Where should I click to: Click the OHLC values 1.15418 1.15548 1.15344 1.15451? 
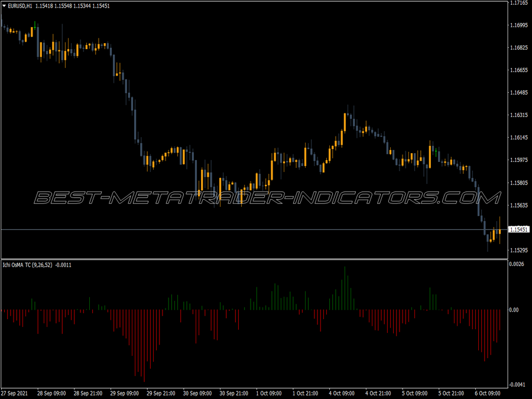pos(72,6)
